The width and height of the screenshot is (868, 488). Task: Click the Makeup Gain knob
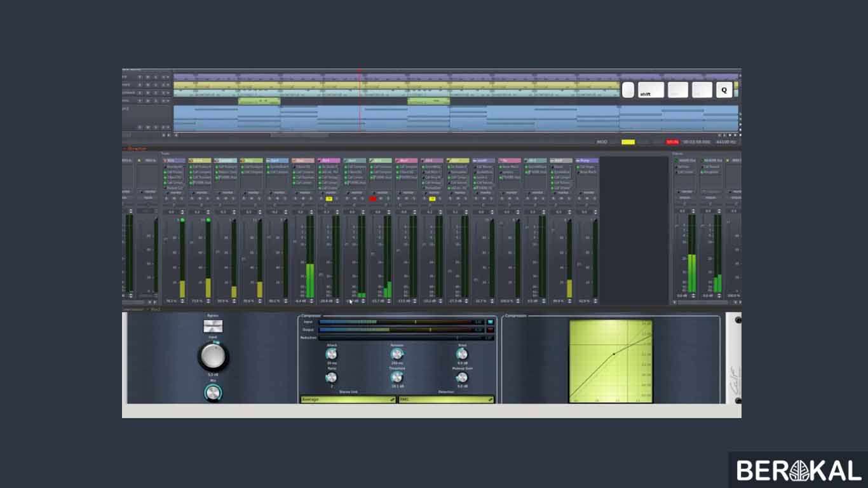pyautogui.click(x=462, y=377)
